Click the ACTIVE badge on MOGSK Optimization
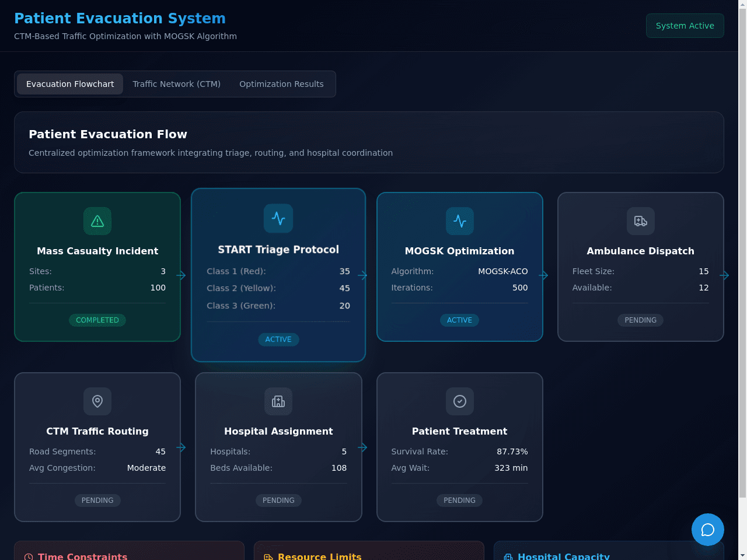 [460, 320]
